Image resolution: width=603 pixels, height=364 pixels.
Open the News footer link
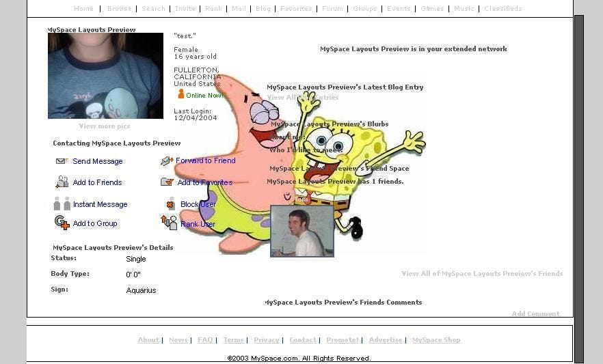178,340
